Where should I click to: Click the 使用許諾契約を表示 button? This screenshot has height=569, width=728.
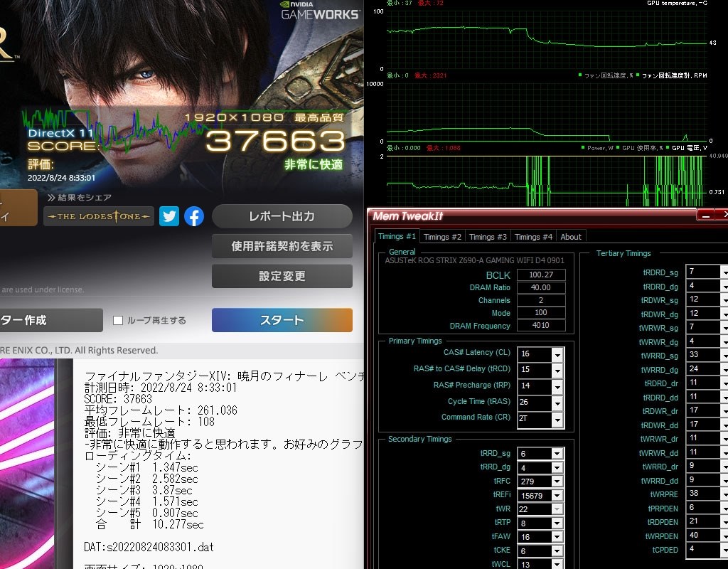tap(282, 246)
